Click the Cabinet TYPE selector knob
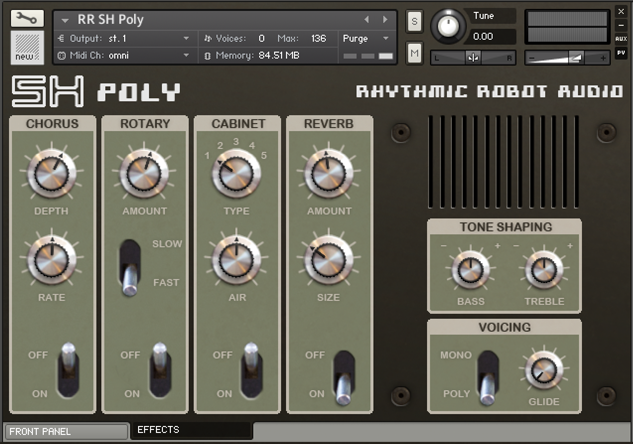Screen dimensions: 633x444 (237, 174)
